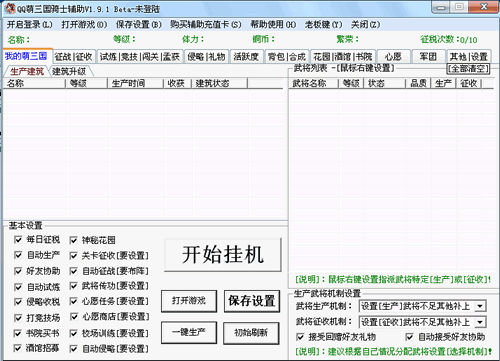Switch to the 心愿 tab
The height and width of the screenshot is (361, 500).
(x=393, y=57)
